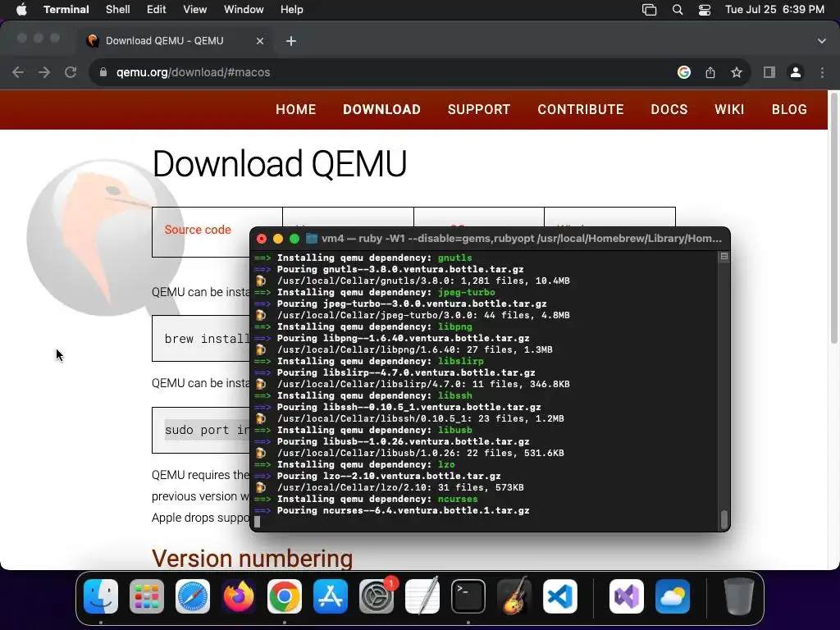The height and width of the screenshot is (630, 840).
Task: Click the Google icon in address bar
Action: click(684, 72)
